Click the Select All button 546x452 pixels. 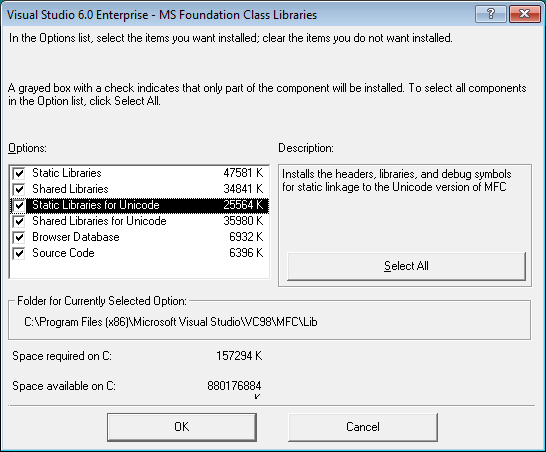click(x=406, y=266)
